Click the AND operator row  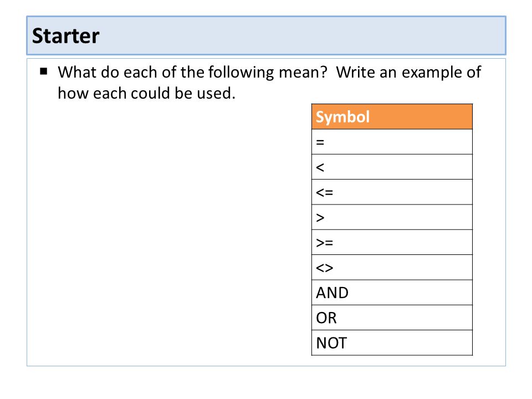click(x=392, y=293)
